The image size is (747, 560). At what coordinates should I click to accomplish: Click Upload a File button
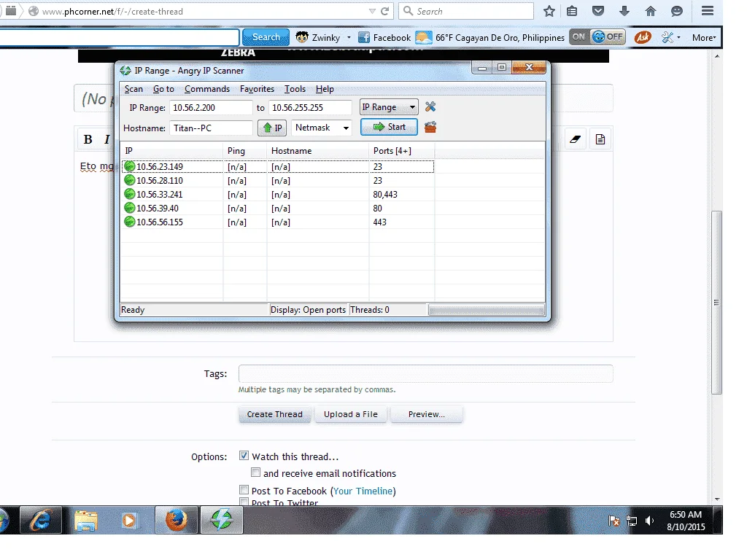(351, 414)
